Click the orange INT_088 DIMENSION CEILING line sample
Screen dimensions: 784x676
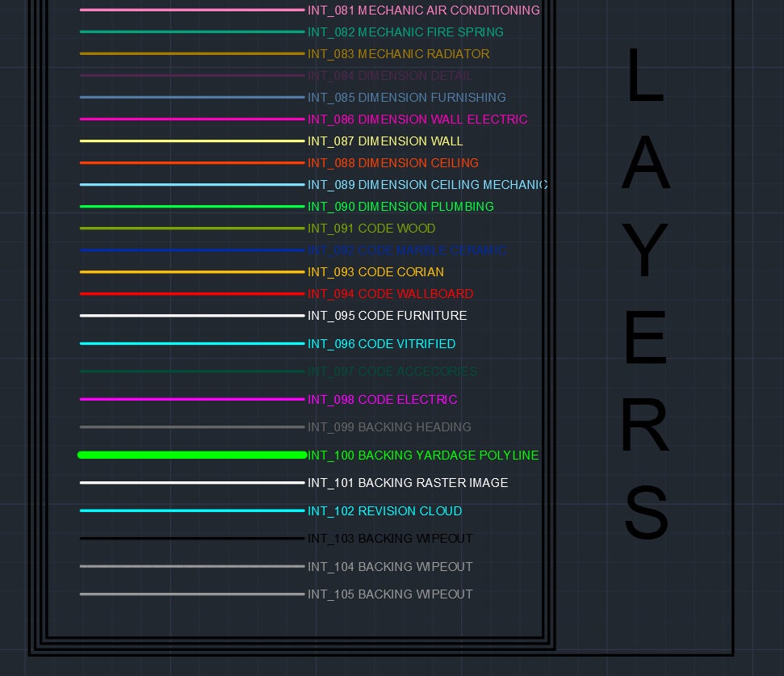(190, 163)
